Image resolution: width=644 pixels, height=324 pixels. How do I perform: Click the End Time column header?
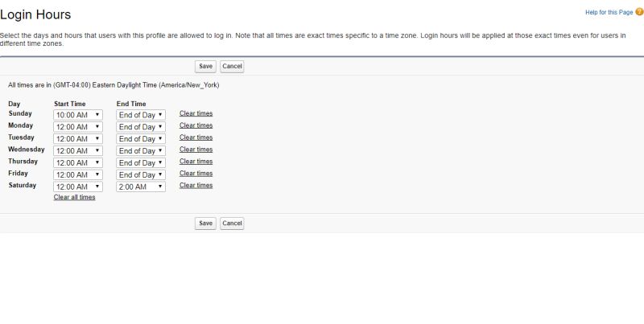131,104
